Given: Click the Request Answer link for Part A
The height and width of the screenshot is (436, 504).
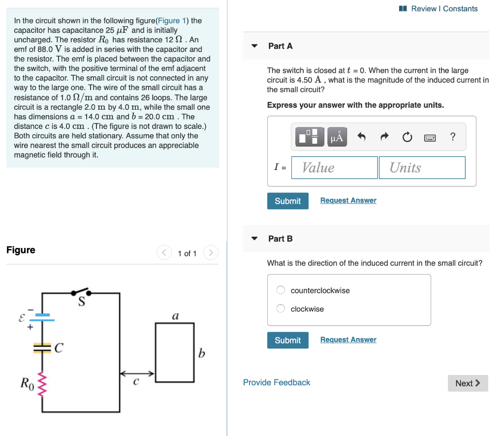Looking at the screenshot, I should click(348, 200).
